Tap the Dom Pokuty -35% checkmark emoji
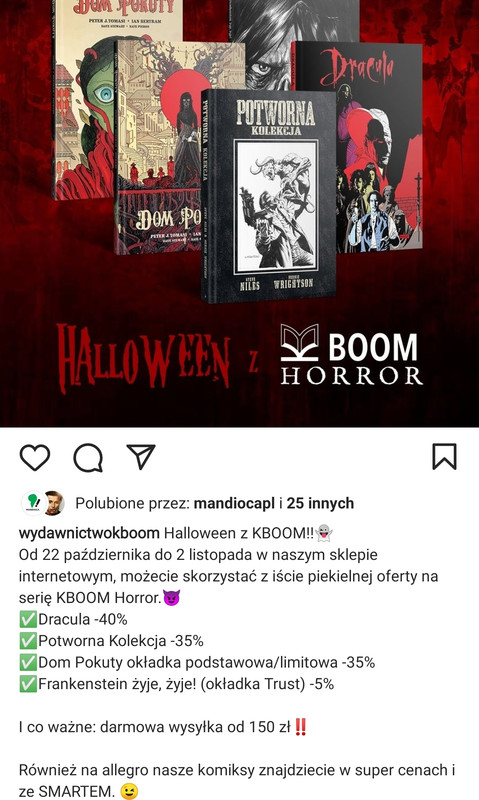The image size is (479, 800). click(x=28, y=662)
